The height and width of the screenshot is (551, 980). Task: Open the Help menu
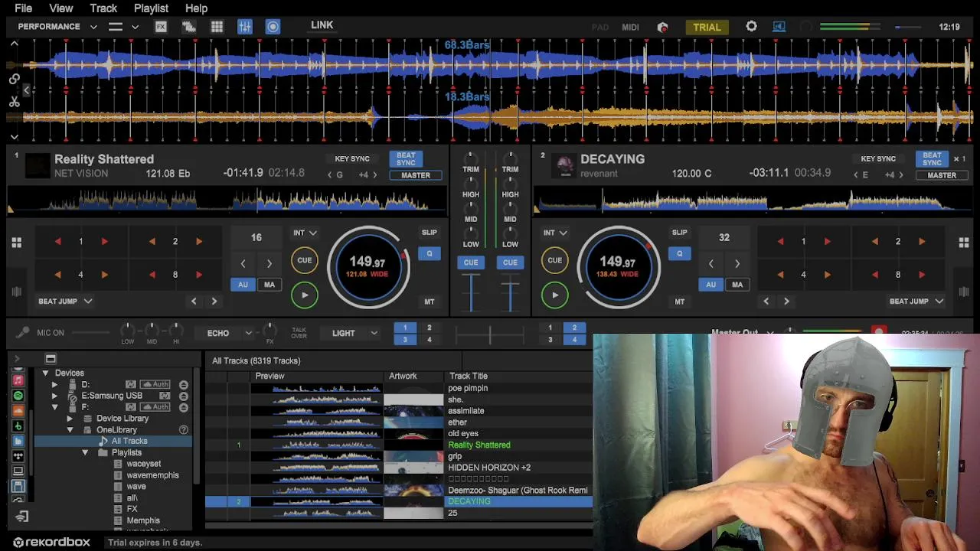pyautogui.click(x=196, y=8)
